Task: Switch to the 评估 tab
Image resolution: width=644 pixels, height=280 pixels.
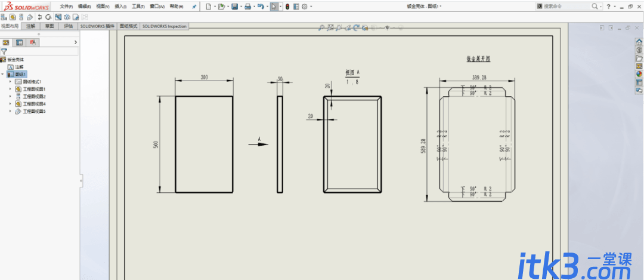Action: tap(68, 26)
